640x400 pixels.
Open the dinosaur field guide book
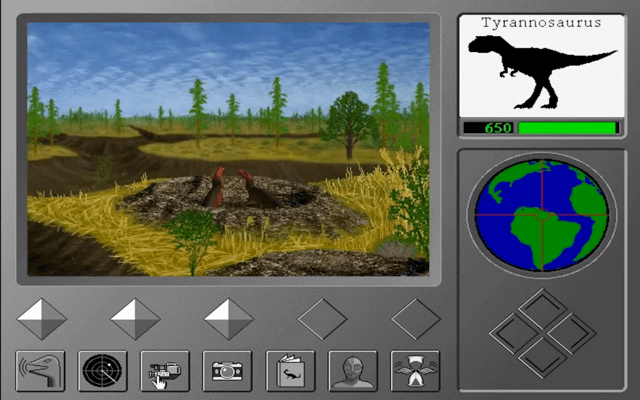(x=290, y=371)
